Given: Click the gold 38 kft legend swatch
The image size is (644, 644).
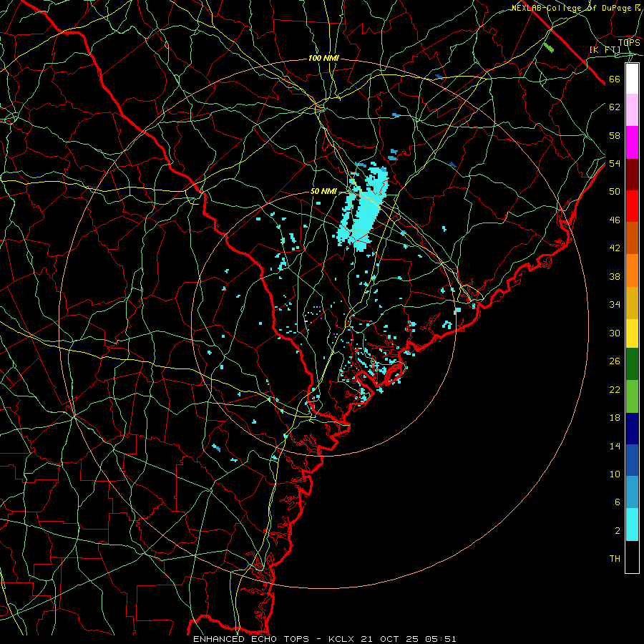Looking at the screenshot, I should pos(632,303).
